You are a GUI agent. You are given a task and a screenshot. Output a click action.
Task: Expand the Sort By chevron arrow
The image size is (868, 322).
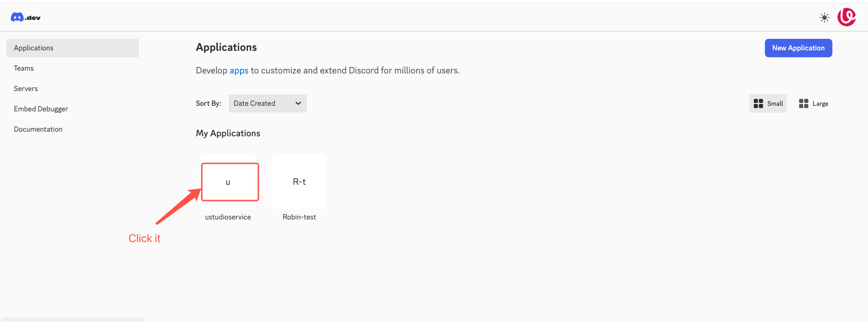pyautogui.click(x=298, y=103)
